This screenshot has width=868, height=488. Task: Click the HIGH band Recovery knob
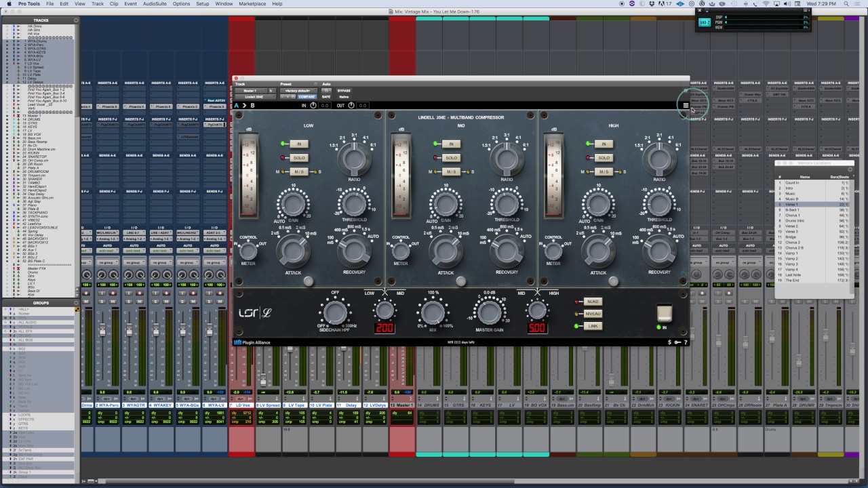click(x=659, y=251)
